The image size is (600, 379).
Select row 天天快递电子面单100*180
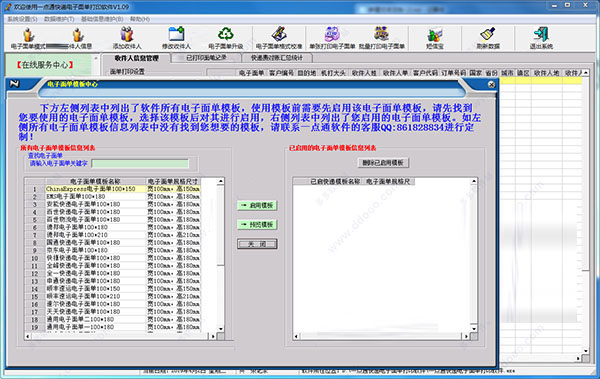point(112,311)
